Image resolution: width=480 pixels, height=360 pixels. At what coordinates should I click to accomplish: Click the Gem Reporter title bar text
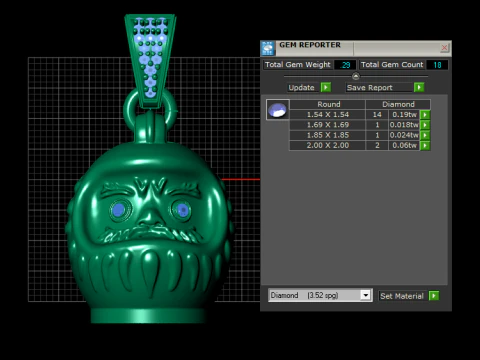[x=310, y=45]
